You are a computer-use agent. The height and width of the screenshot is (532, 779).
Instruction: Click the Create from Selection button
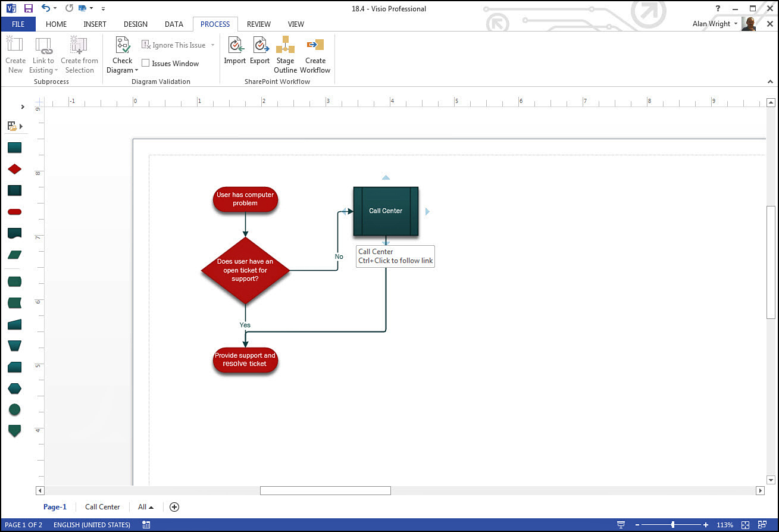79,55
